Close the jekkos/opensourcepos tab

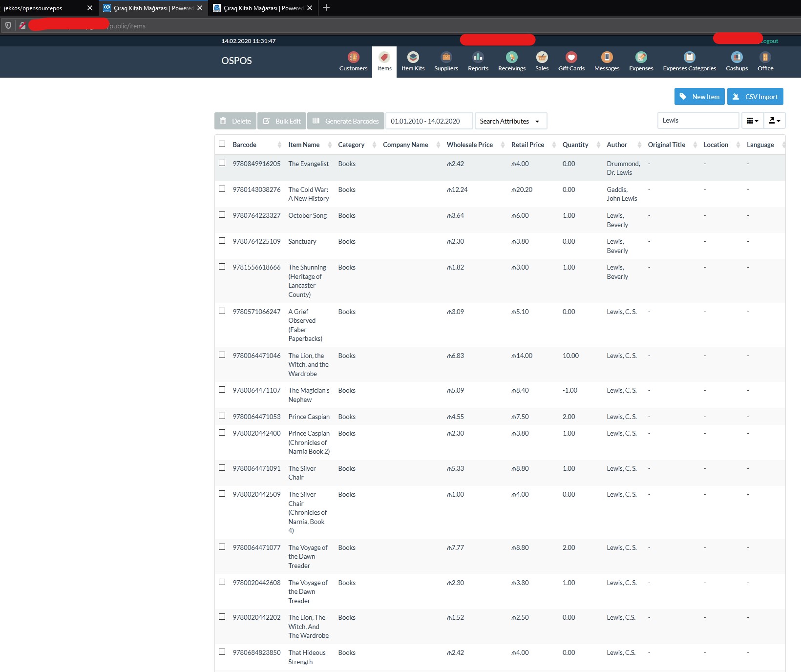90,8
